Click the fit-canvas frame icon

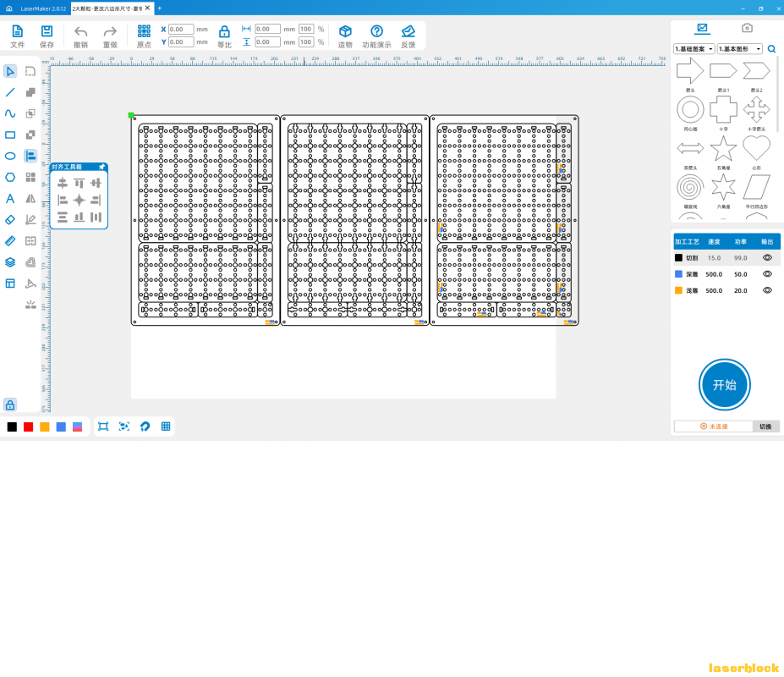pos(103,427)
